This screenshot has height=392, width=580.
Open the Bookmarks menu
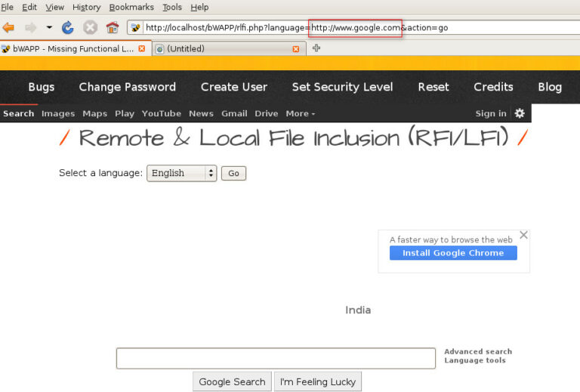[x=131, y=7]
